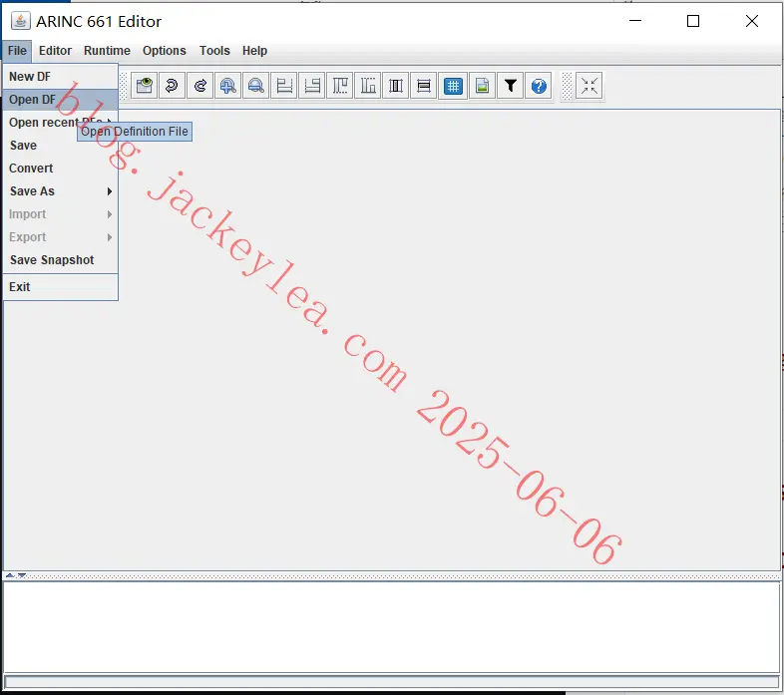Collapse the lower pane using divider arrows
Screen dimensions: 784x695
click(22, 575)
